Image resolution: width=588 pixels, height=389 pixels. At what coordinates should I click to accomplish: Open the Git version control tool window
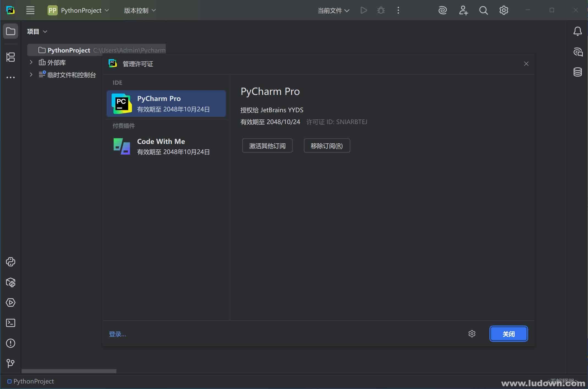click(x=10, y=363)
